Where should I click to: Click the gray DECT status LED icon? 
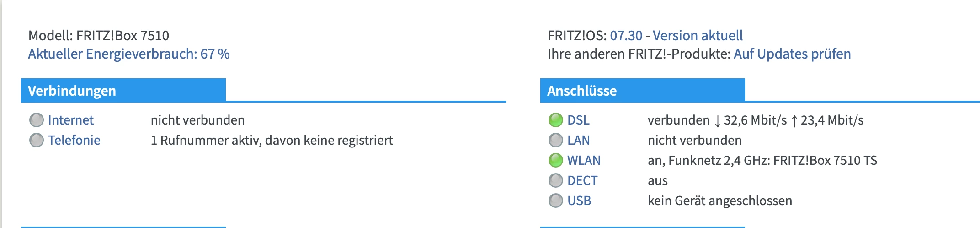click(556, 180)
